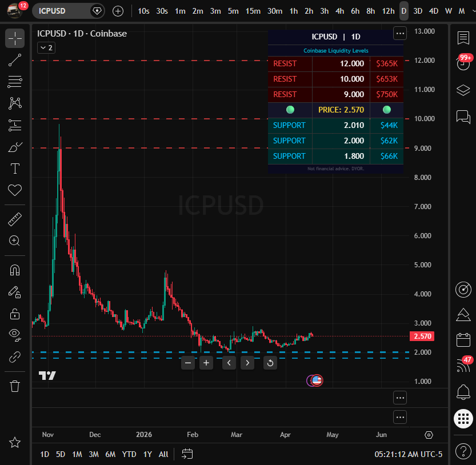Select the Text drawing tool
The height and width of the screenshot is (465, 476).
tap(15, 169)
